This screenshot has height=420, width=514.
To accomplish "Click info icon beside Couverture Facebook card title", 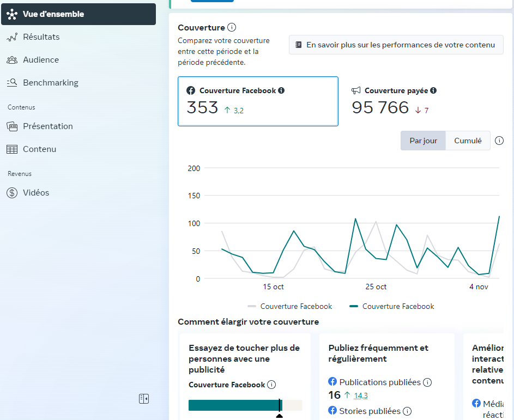I will (x=281, y=90).
